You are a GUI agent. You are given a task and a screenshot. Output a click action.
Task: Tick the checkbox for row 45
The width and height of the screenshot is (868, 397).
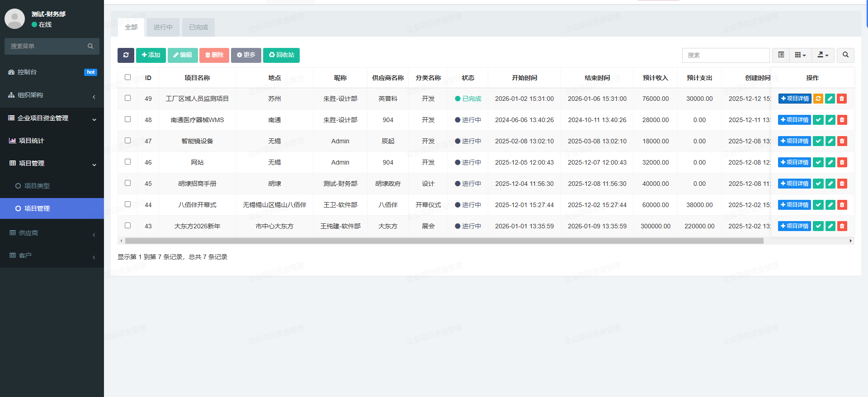point(128,183)
